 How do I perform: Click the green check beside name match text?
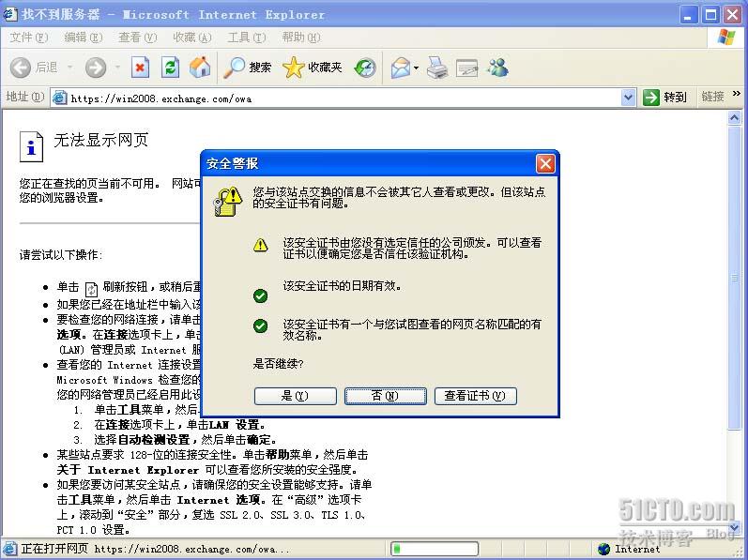[261, 326]
